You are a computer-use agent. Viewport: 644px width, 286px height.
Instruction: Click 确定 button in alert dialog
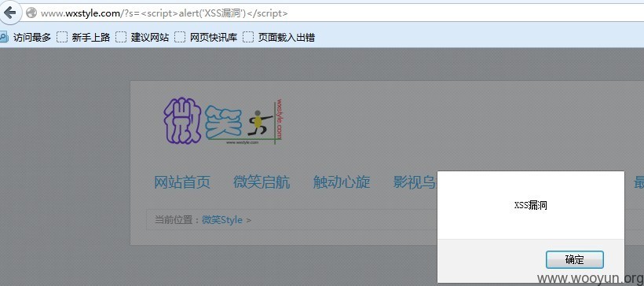tap(575, 260)
